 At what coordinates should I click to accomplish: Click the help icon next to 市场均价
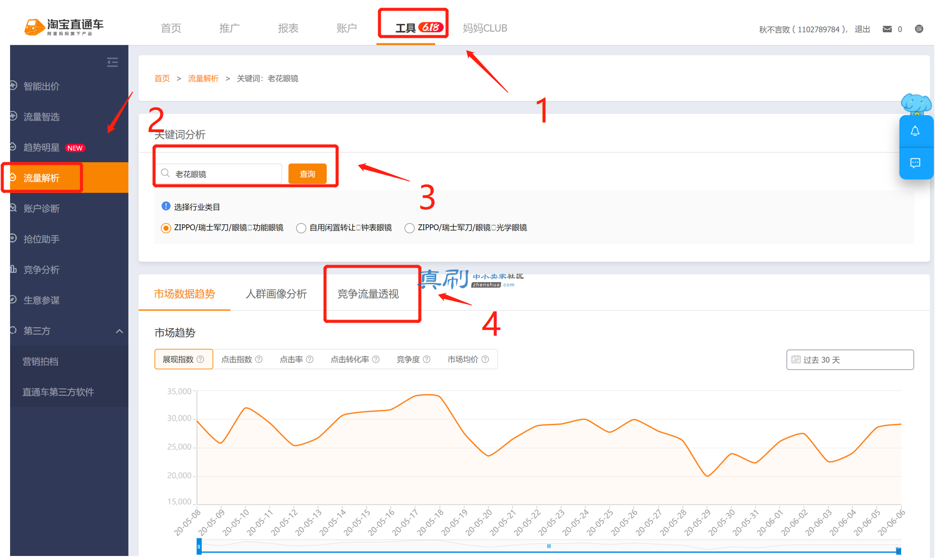coord(485,359)
